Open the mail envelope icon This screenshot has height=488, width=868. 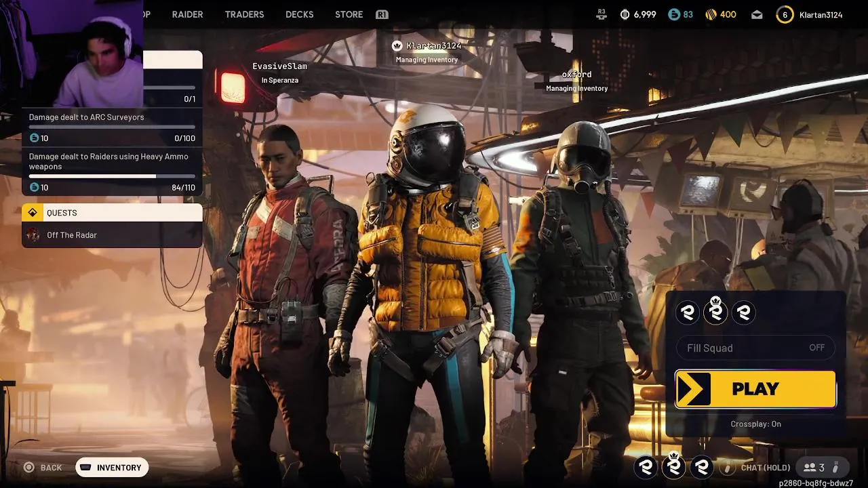(x=757, y=14)
